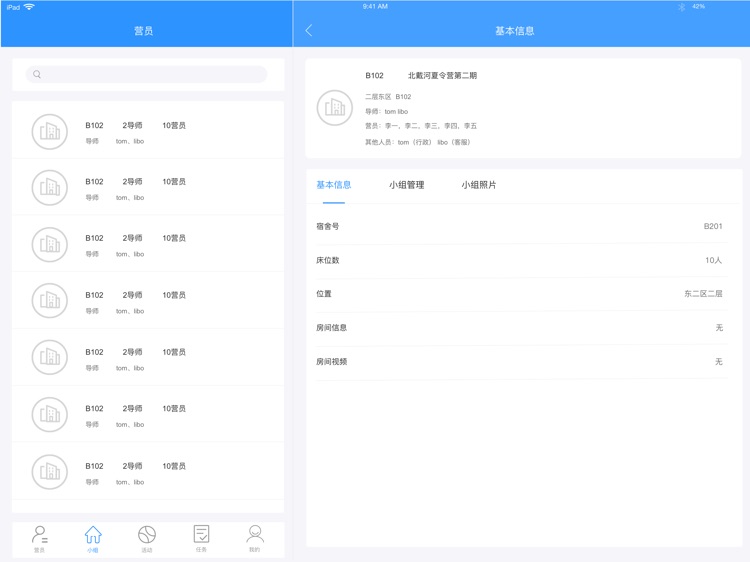
Task: Select the 床位数 row
Action: (522, 261)
